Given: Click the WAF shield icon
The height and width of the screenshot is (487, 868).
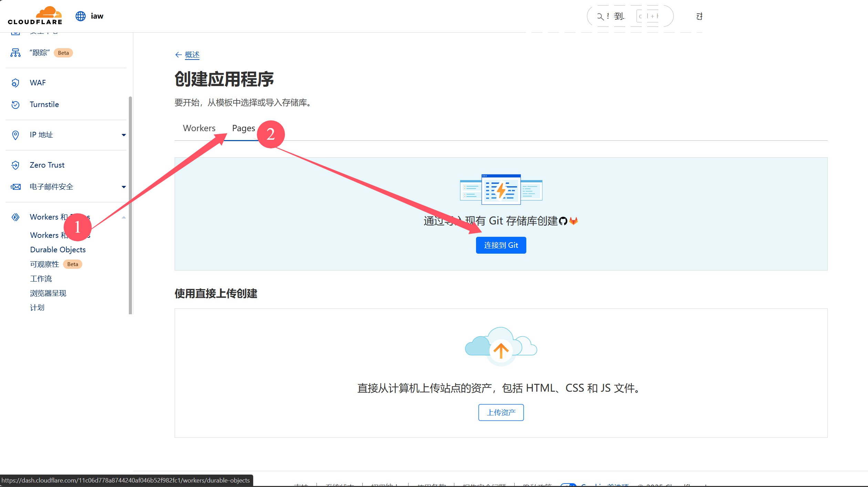Looking at the screenshot, I should [15, 83].
